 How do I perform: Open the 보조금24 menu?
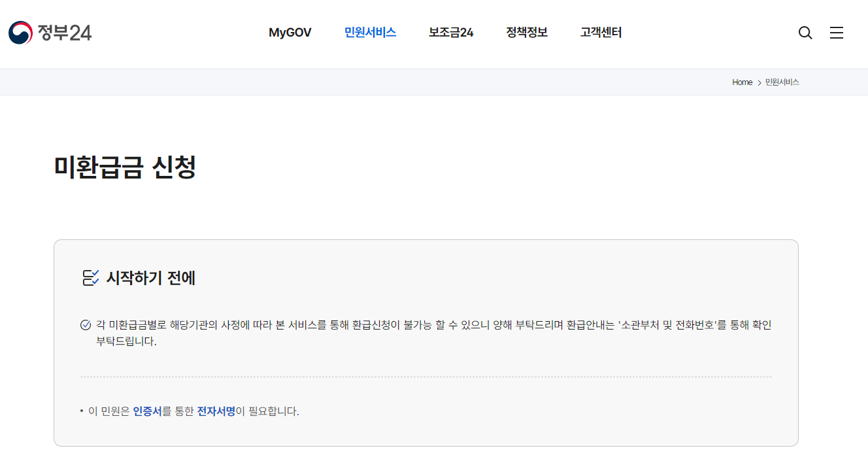pyautogui.click(x=451, y=33)
